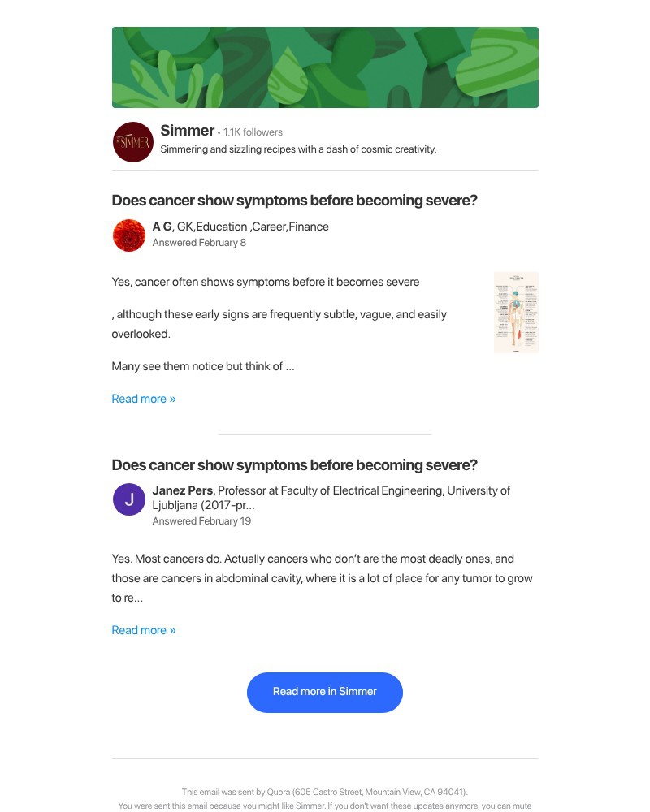Open the underlined Simmer footer link

310,806
